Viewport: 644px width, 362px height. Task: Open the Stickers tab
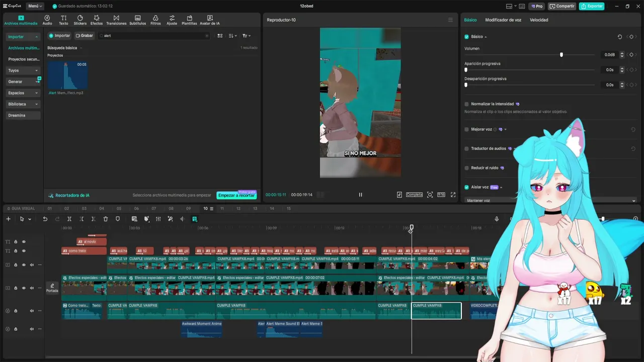tap(80, 20)
